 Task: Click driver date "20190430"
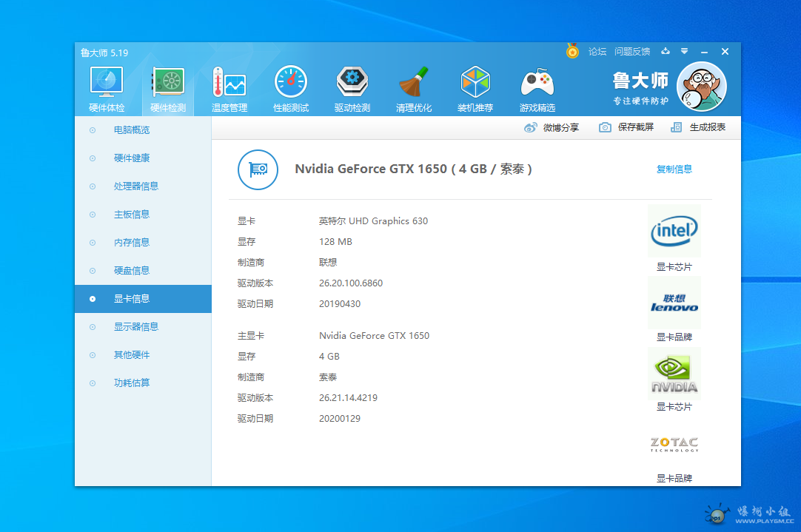[340, 304]
